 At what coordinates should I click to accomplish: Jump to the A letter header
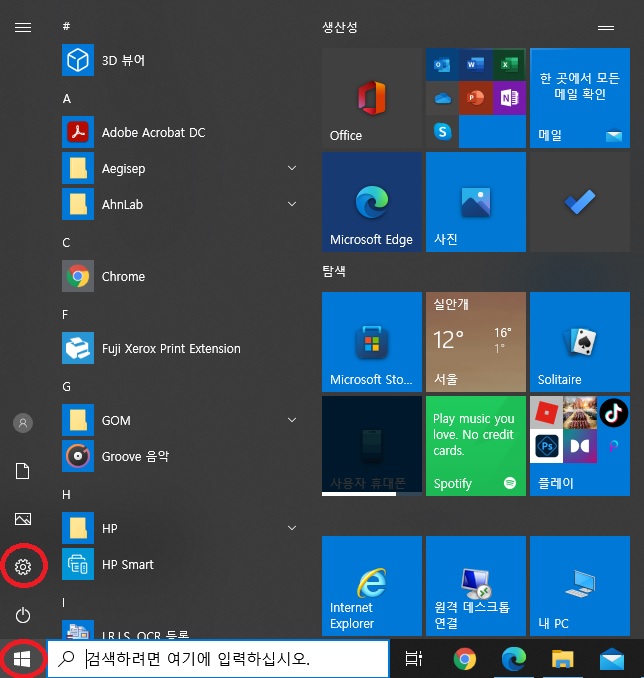pyautogui.click(x=67, y=99)
